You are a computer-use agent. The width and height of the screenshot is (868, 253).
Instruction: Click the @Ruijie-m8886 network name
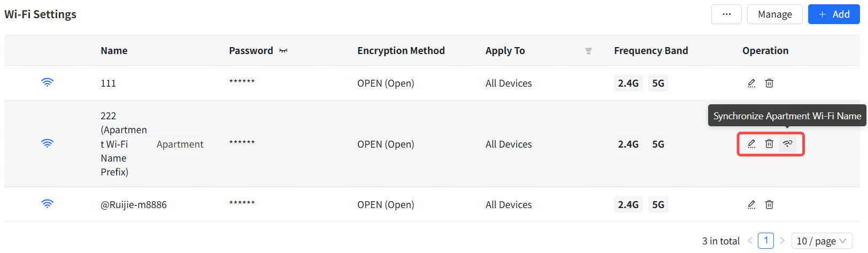[x=134, y=205]
